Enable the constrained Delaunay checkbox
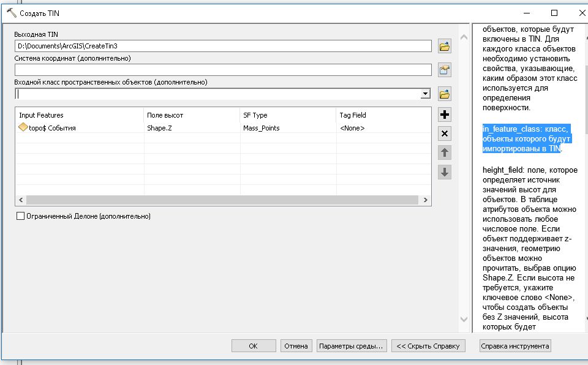 click(21, 216)
